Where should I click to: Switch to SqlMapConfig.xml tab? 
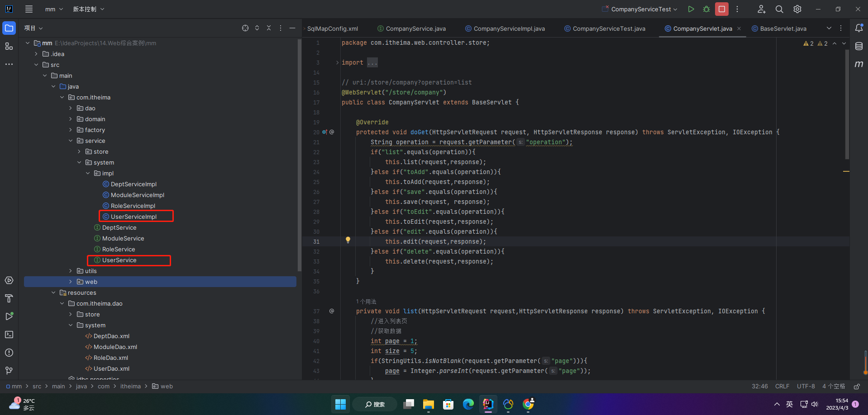[333, 28]
